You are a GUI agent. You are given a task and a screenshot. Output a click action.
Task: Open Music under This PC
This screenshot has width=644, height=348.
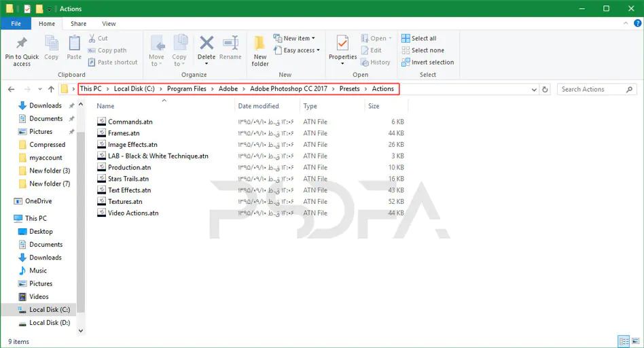38,271
